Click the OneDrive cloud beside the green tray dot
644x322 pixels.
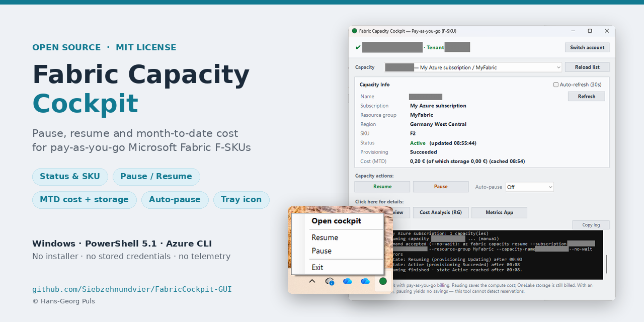pos(365,281)
